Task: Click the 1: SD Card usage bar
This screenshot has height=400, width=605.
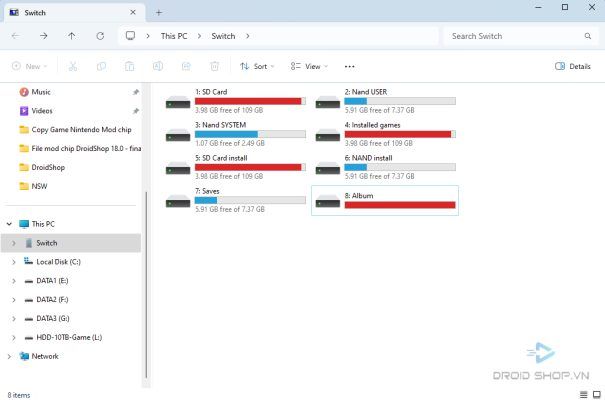Action: 250,101
